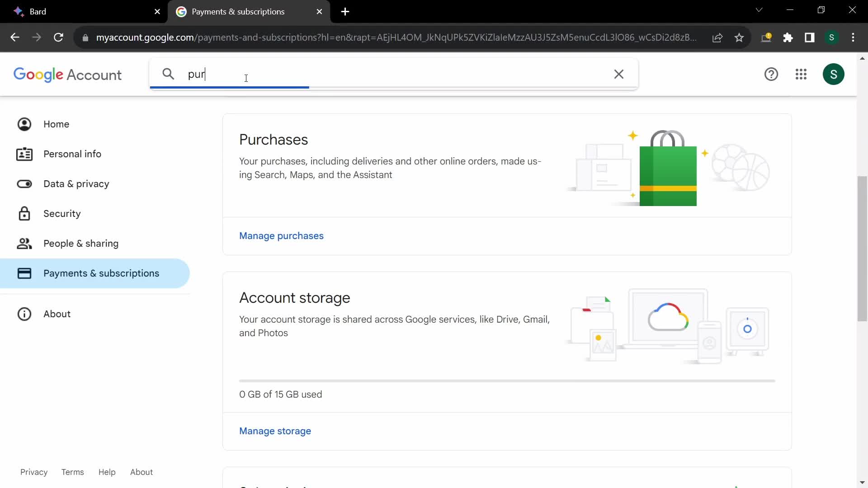Viewport: 868px width, 488px height.
Task: Click the Manage purchases link
Action: [281, 235]
